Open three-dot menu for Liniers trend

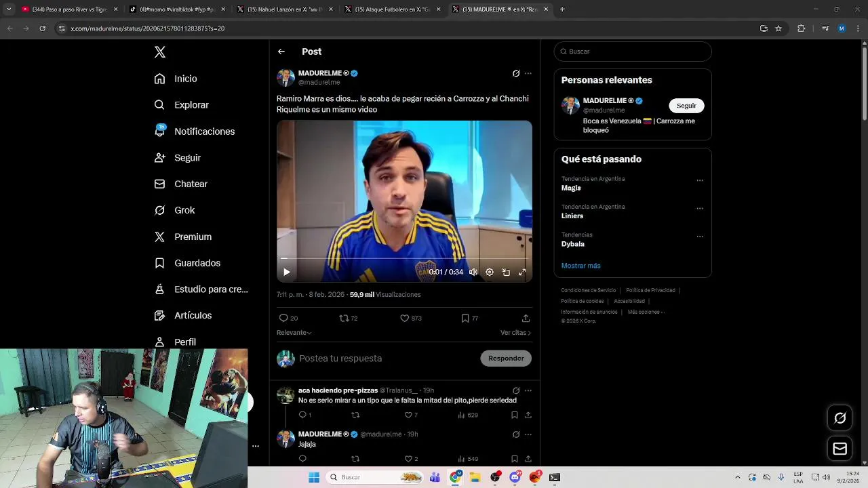click(700, 208)
